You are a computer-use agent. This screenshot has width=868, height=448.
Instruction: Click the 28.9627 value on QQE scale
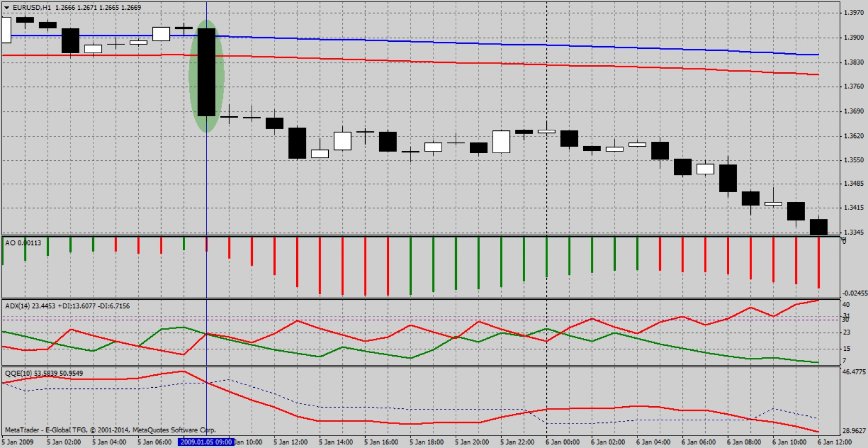(x=854, y=431)
